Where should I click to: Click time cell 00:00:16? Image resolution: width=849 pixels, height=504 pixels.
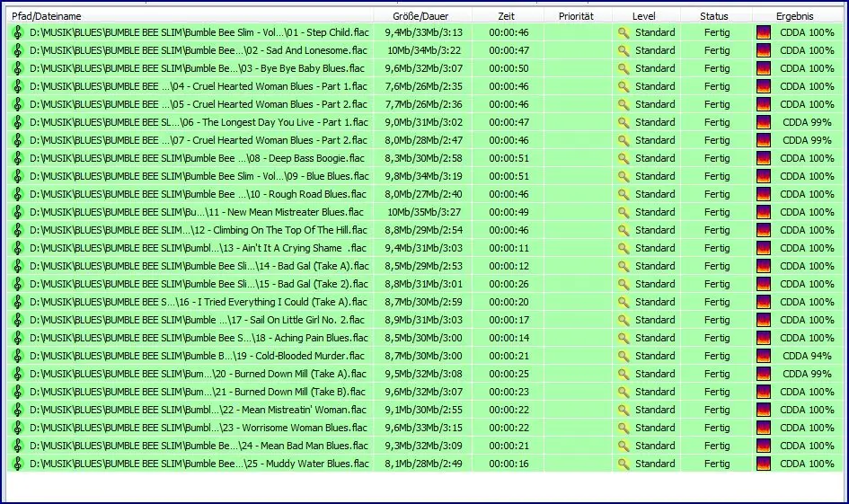509,464
